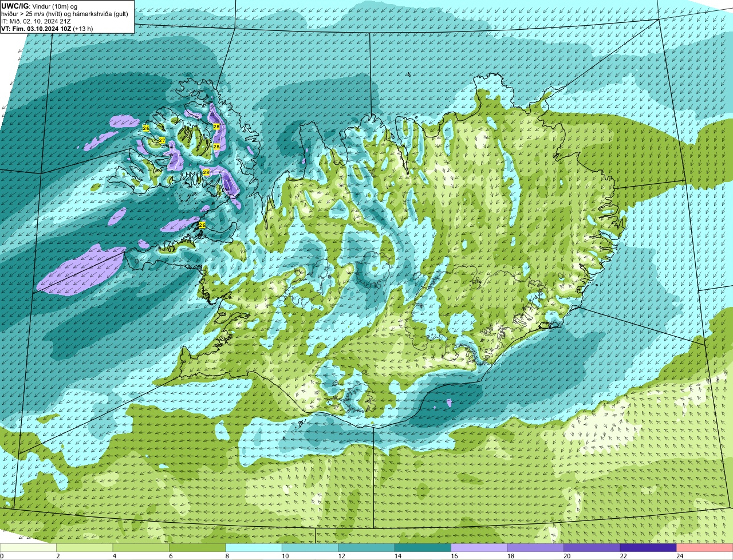
Task: Click the 'Vindur (10m) og' header text
Action: click(55, 6)
